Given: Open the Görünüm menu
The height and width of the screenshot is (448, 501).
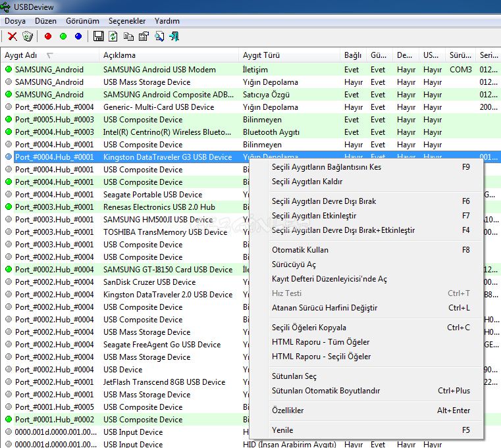Looking at the screenshot, I should [82, 21].
